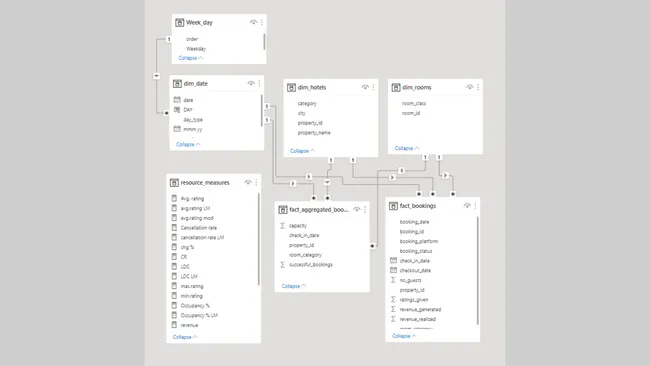Viewport: 650px width, 366px height.
Task: Collapse the dim_rooms table card
Action: click(x=407, y=148)
